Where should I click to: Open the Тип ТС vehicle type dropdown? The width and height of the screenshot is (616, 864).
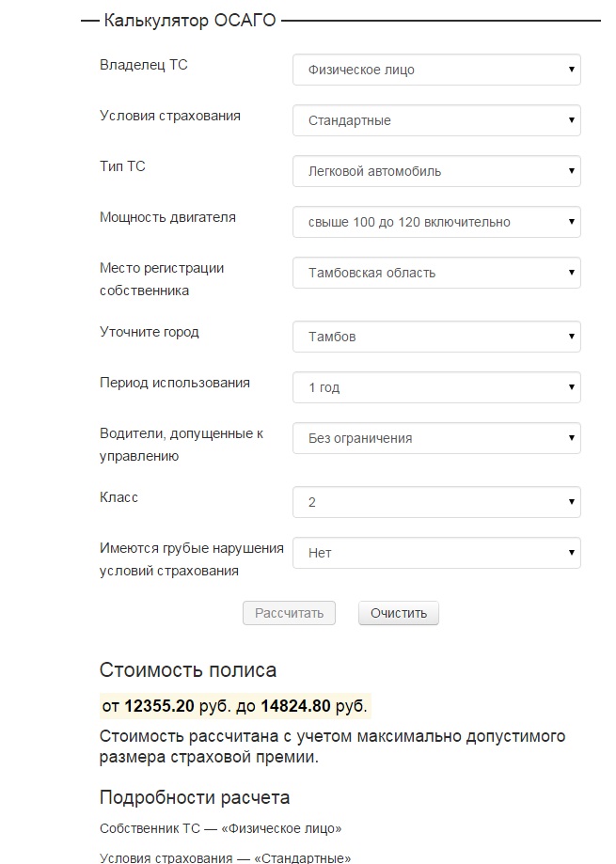(x=436, y=171)
